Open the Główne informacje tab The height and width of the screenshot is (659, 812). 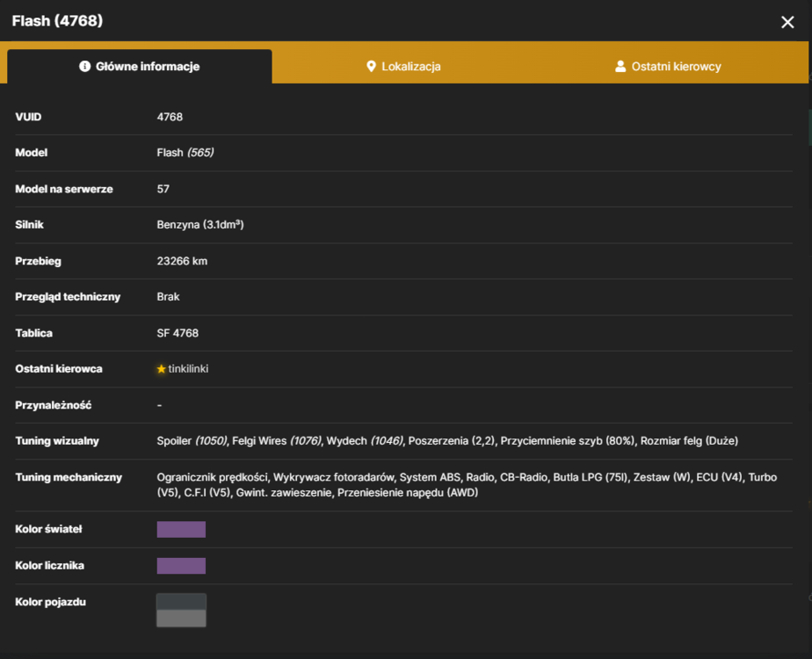tap(140, 66)
